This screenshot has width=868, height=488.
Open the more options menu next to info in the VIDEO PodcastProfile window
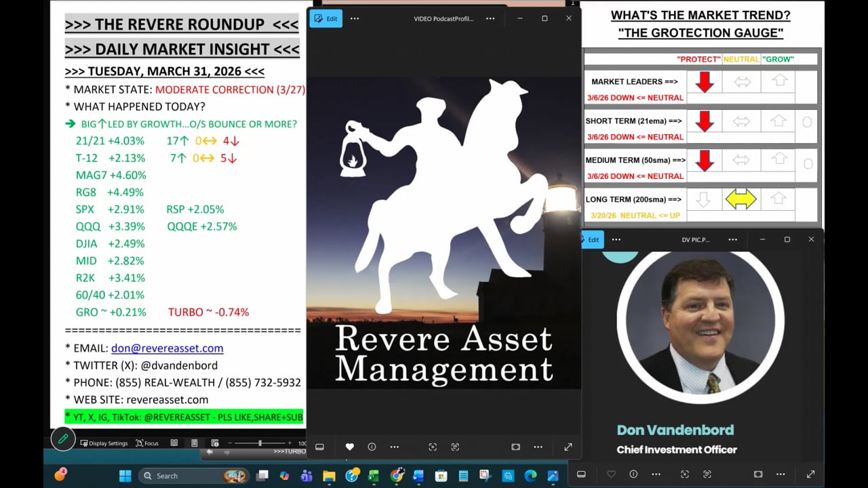click(x=394, y=447)
